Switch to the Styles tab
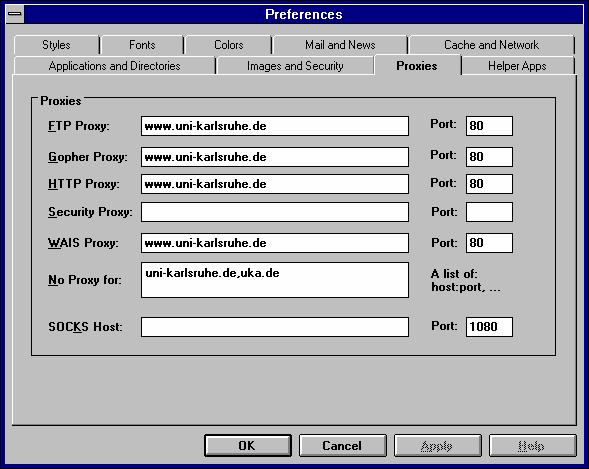This screenshot has height=469, width=589. point(56,45)
